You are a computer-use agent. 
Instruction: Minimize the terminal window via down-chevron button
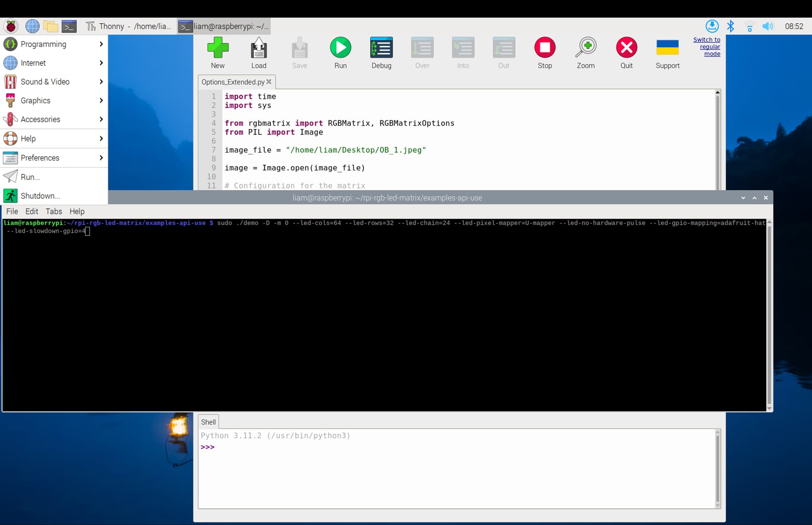tap(743, 198)
